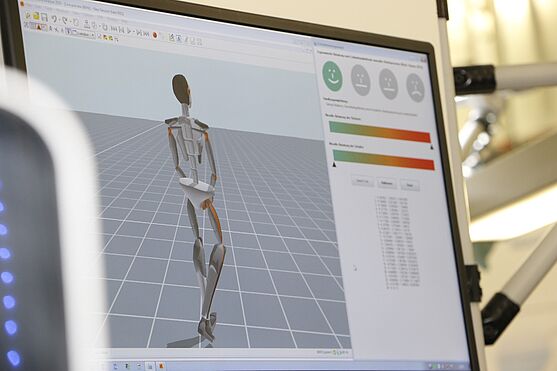Click the undo arrow in the toolbar
The width and height of the screenshot is (557, 371).
(x=54, y=19)
